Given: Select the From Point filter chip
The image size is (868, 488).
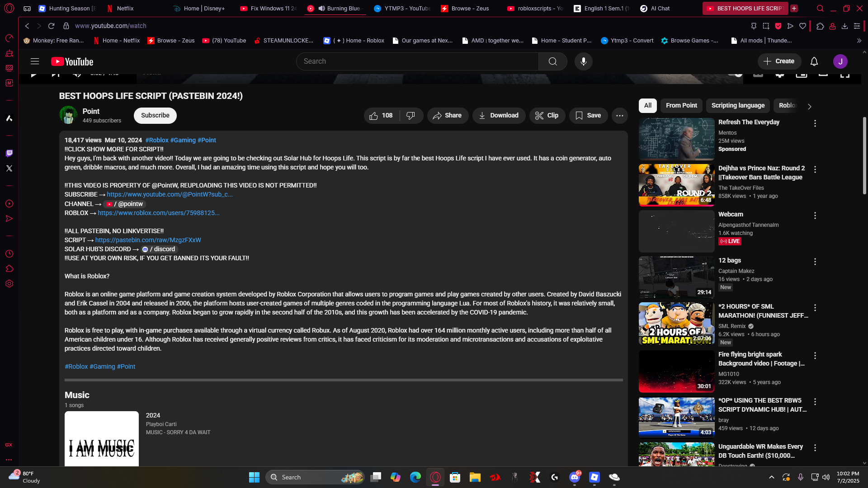Looking at the screenshot, I should (x=681, y=105).
